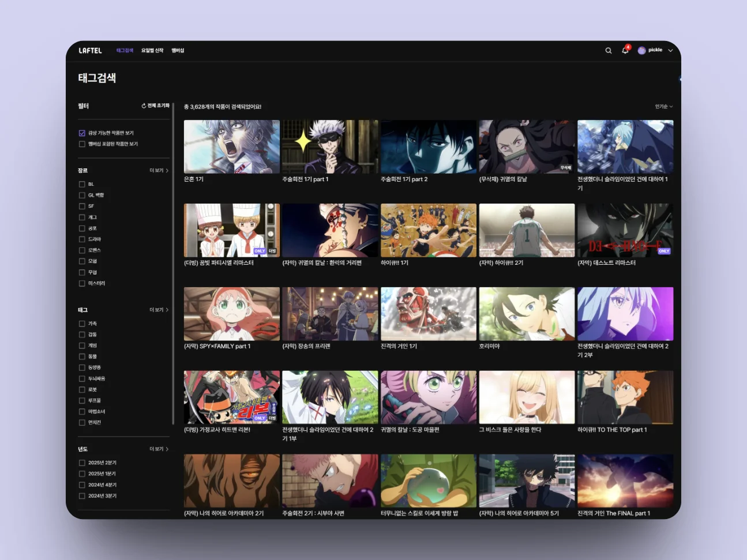Expand 더 보기 in 장르 section

coord(159,171)
